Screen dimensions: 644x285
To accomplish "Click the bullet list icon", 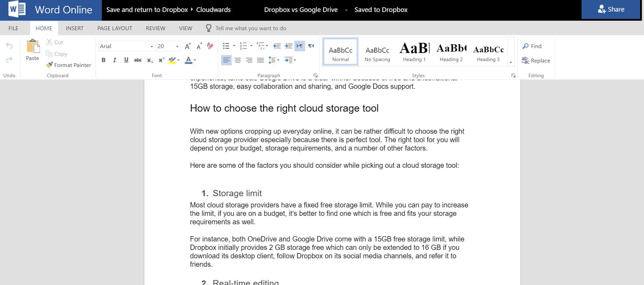I will (x=226, y=46).
